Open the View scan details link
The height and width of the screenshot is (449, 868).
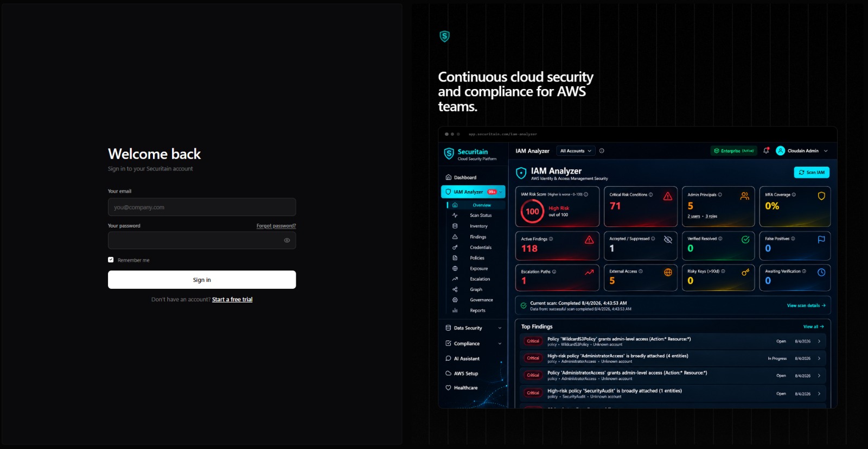click(x=806, y=306)
